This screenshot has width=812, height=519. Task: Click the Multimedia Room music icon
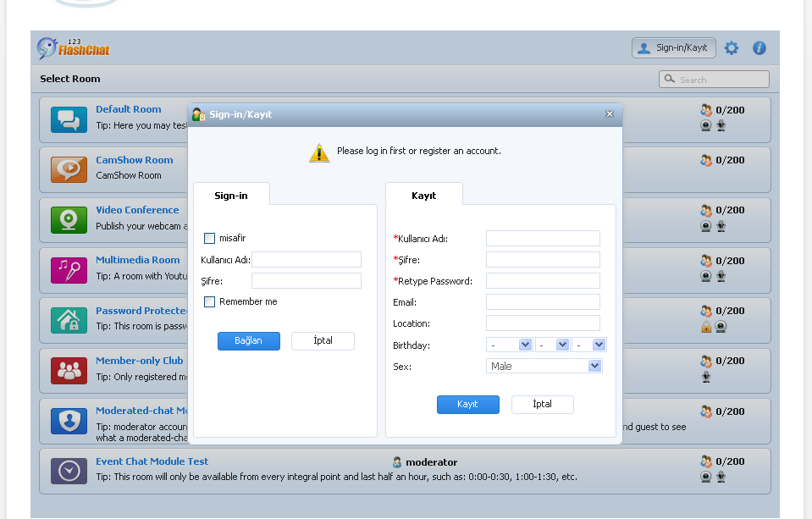click(69, 270)
